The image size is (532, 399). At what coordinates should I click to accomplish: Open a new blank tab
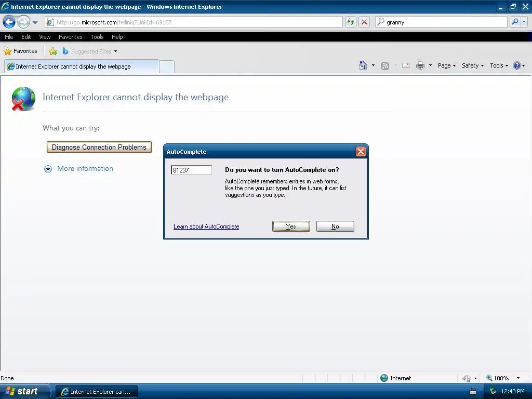(x=167, y=67)
